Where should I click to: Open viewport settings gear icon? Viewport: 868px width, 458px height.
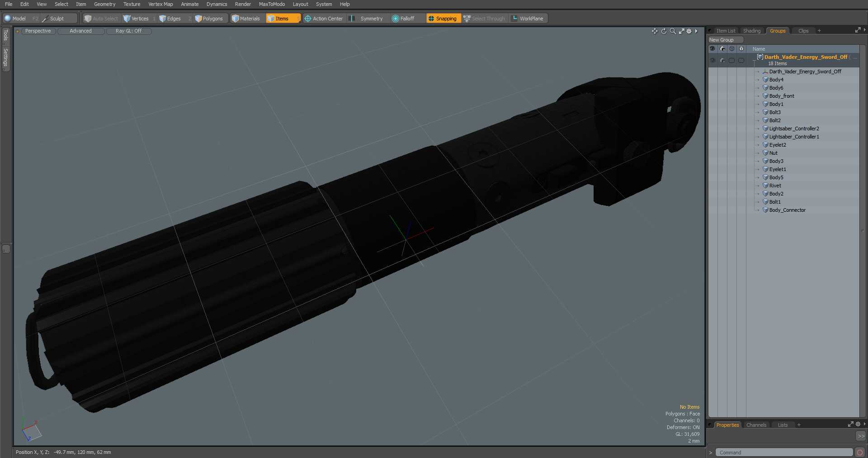[689, 31]
